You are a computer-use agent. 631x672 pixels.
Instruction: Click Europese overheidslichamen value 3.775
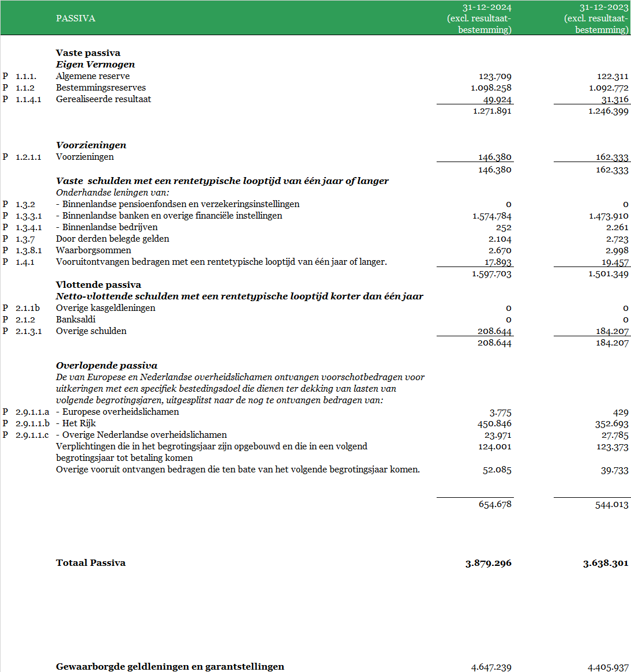tap(500, 412)
